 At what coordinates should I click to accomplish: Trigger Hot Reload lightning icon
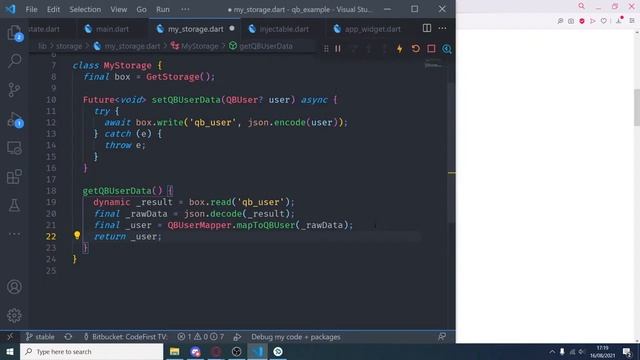coord(400,49)
